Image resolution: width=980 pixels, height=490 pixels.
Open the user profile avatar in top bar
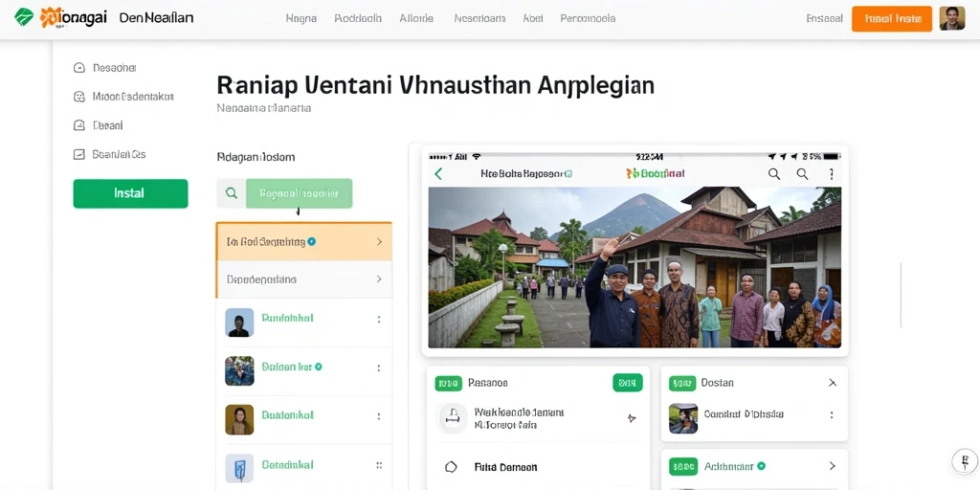[952, 19]
